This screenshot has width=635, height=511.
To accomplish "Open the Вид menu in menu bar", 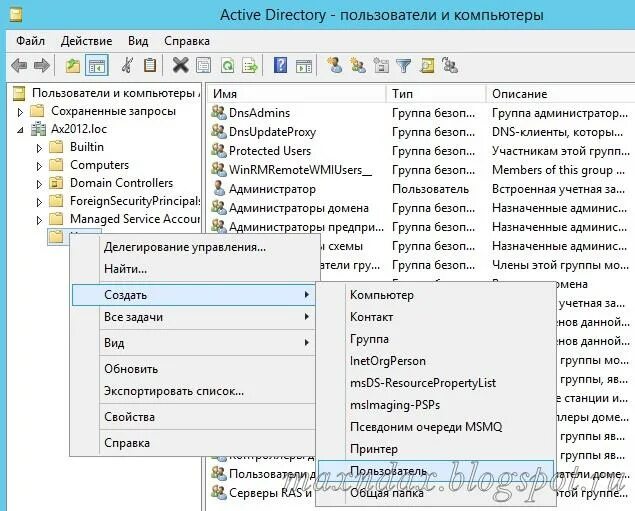I will click(x=138, y=41).
